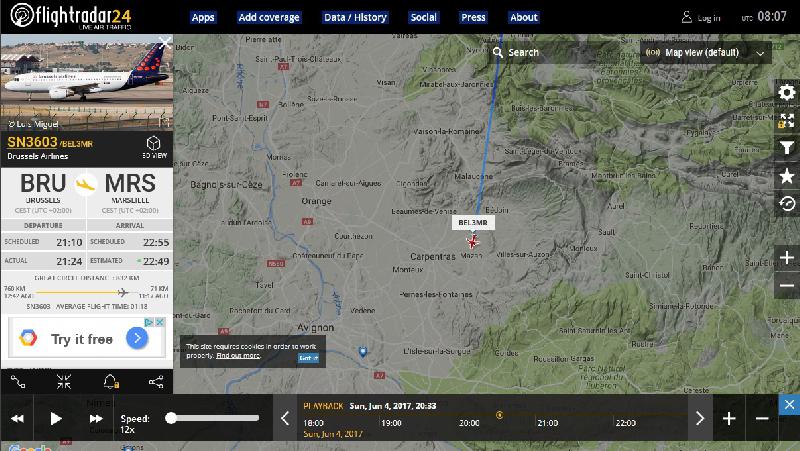Screen dimensions: 800x451
Task: Show the flight route icon in bottom panel
Action: click(x=18, y=382)
